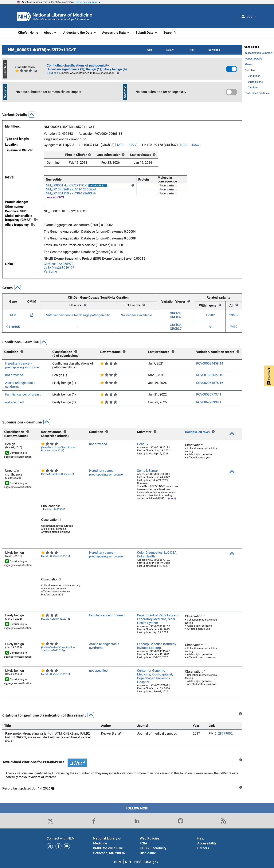This screenshot has height=868, width=274.
Task: Collapse the Variant Details section
Action: click(32, 115)
